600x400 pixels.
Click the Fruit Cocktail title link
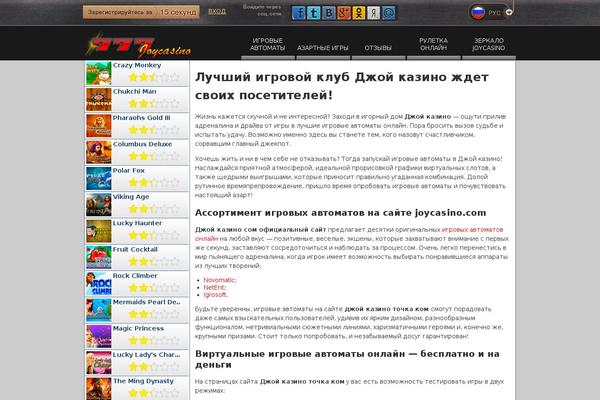point(135,250)
